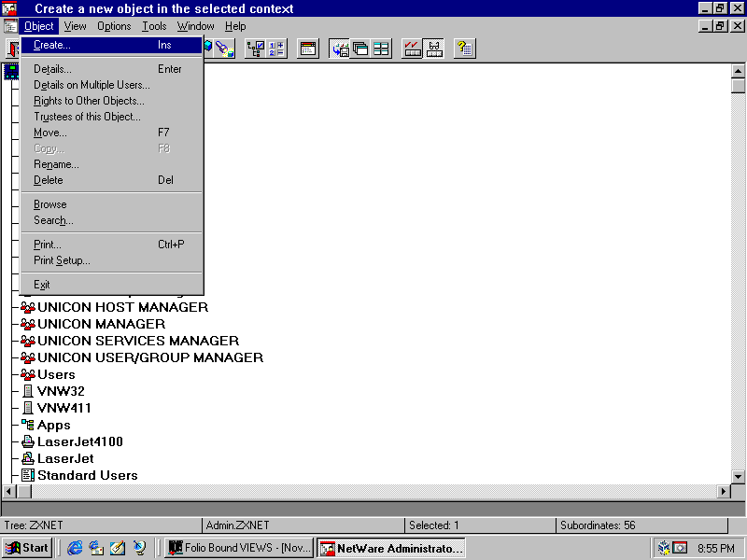Click the Users group icon
This screenshot has height=560, width=747.
(x=28, y=375)
